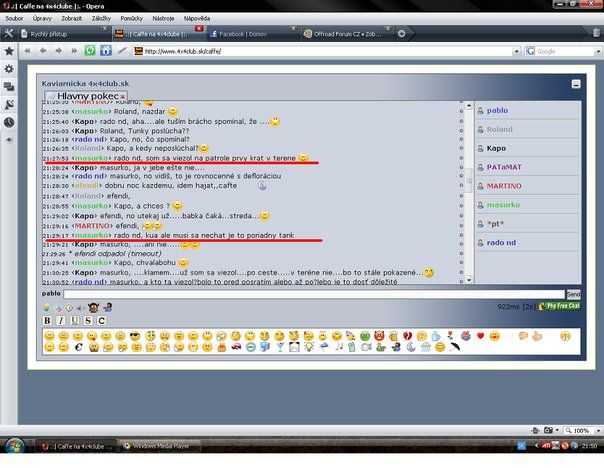Insert the light bulb emoticon

coord(309,347)
